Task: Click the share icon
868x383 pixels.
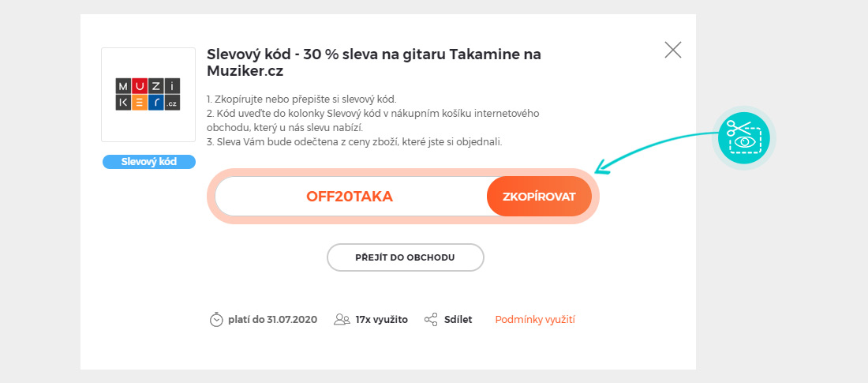Action: [x=431, y=320]
